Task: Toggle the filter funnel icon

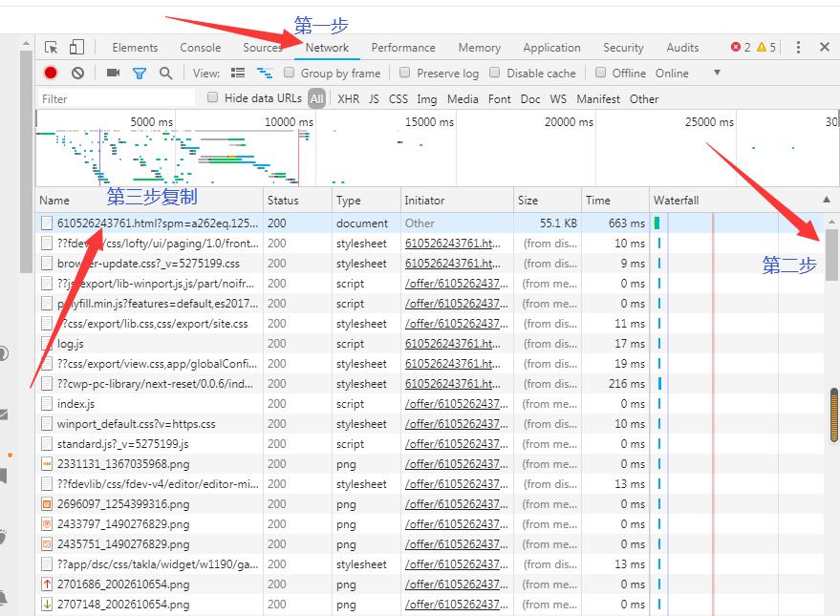Action: (x=140, y=73)
